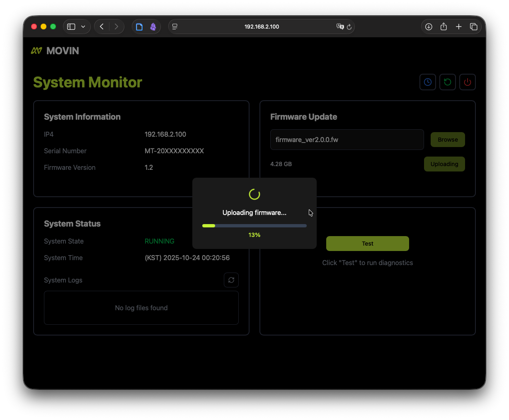Open the page reader icon in address bar
The image size is (509, 420).
175,27
